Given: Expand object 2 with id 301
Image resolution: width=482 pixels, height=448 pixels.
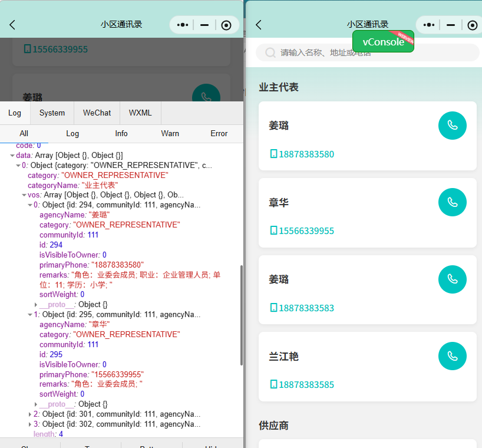Looking at the screenshot, I should [30, 414].
